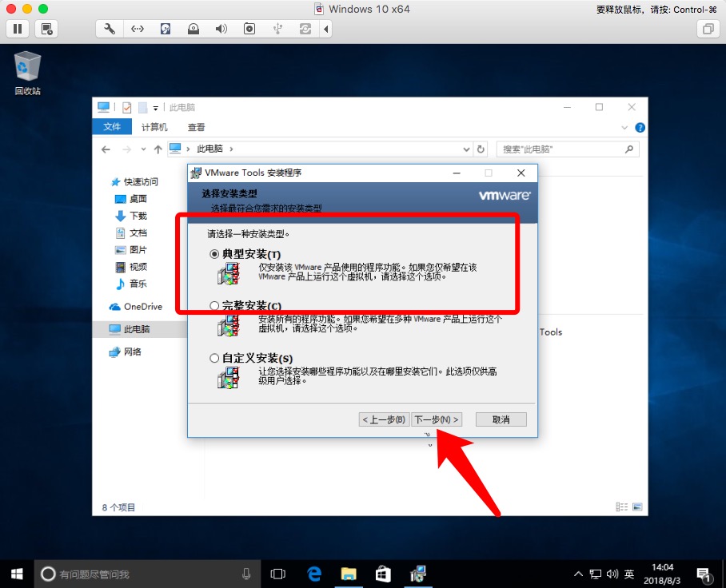
Task: Click the Cortana microphone icon
Action: pos(246,574)
